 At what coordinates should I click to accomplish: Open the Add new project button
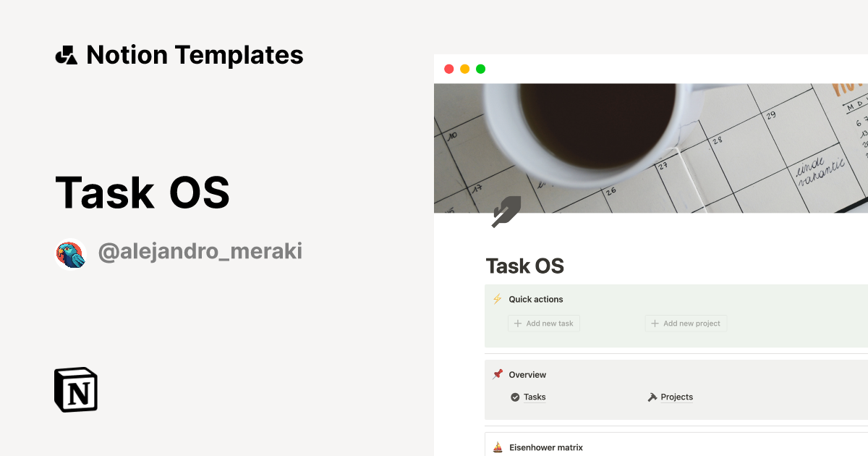pos(686,324)
